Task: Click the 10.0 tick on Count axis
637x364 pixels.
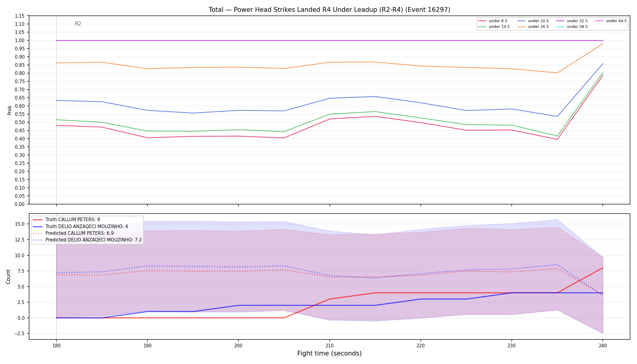Action: click(x=20, y=255)
